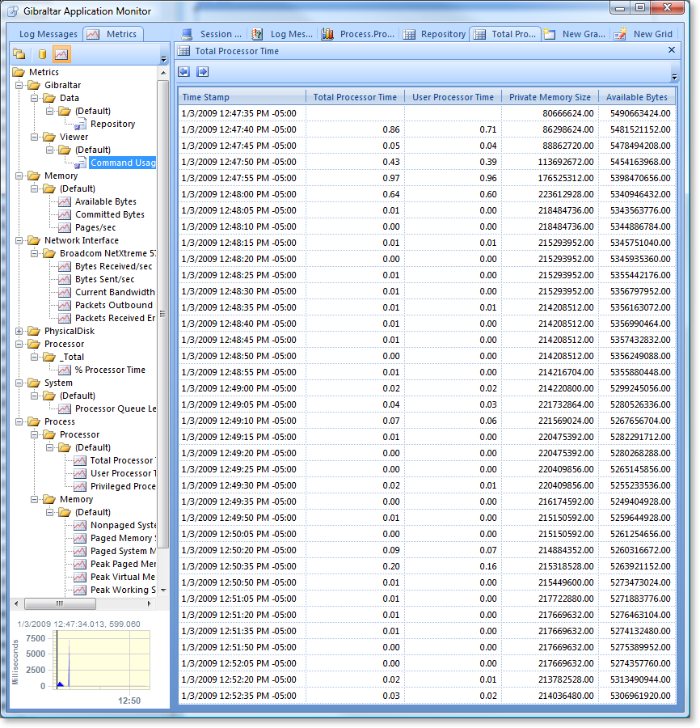Expand the PhysicalDisk tree node

pos(18,331)
